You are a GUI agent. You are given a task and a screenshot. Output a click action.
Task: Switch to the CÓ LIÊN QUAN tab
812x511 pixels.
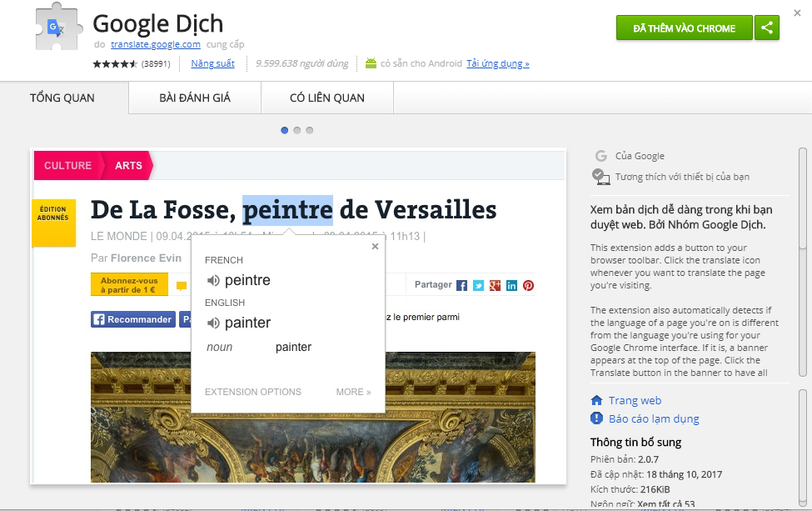coord(327,98)
